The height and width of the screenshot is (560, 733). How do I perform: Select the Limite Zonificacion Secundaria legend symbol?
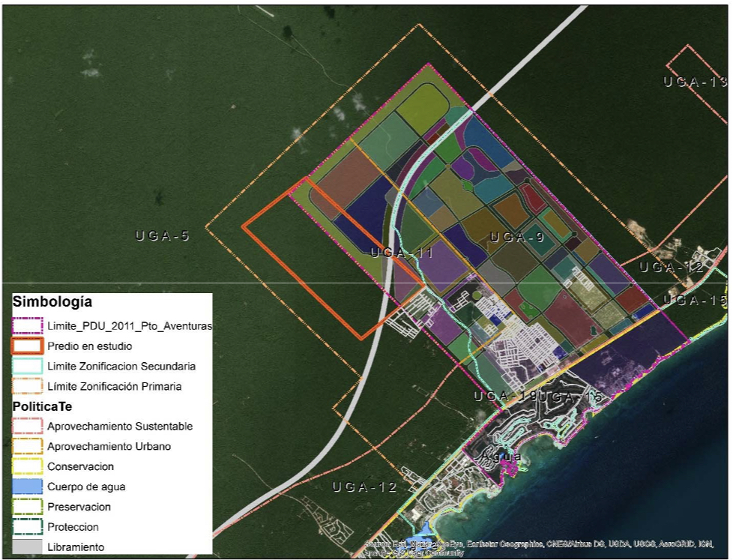pos(27,366)
